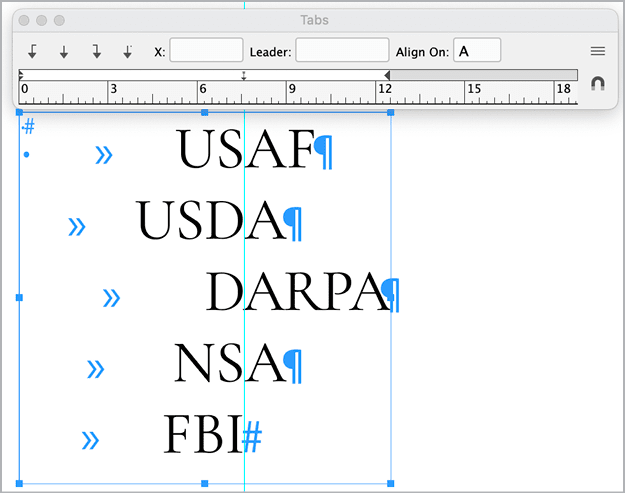Click the word NSA in the text frame
The width and height of the screenshot is (625, 493).
pos(230,363)
